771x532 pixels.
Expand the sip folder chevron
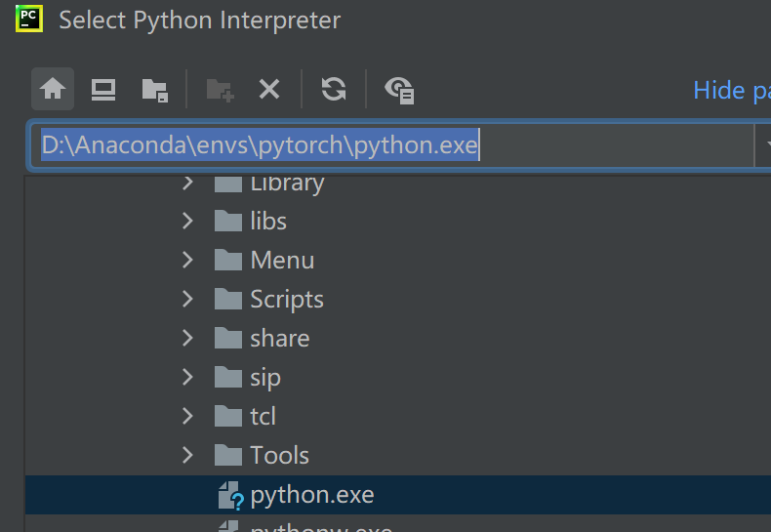coord(187,377)
